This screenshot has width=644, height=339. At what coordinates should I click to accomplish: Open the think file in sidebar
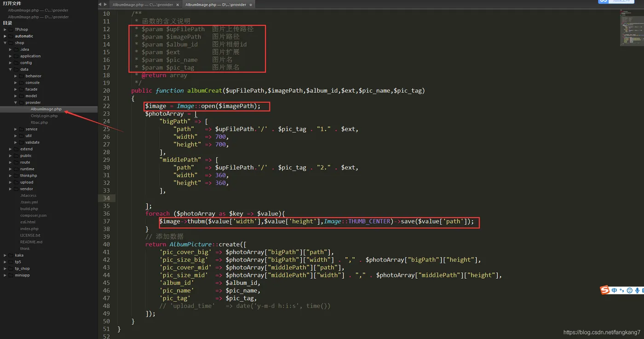click(x=25, y=249)
